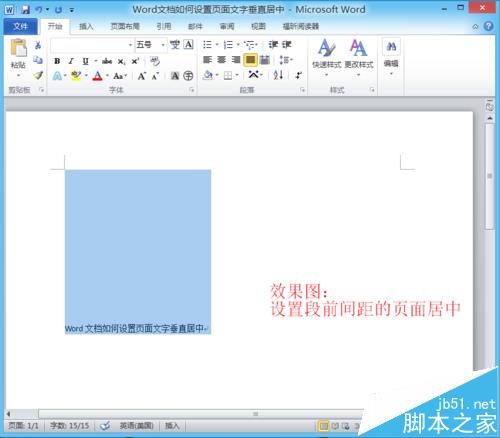Toggle Bold formatting

coord(57,61)
